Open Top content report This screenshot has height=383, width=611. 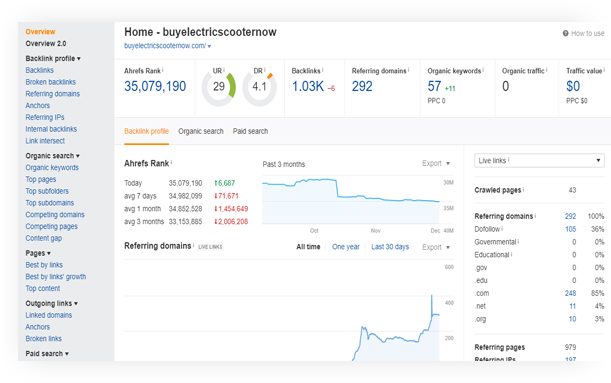tap(42, 288)
